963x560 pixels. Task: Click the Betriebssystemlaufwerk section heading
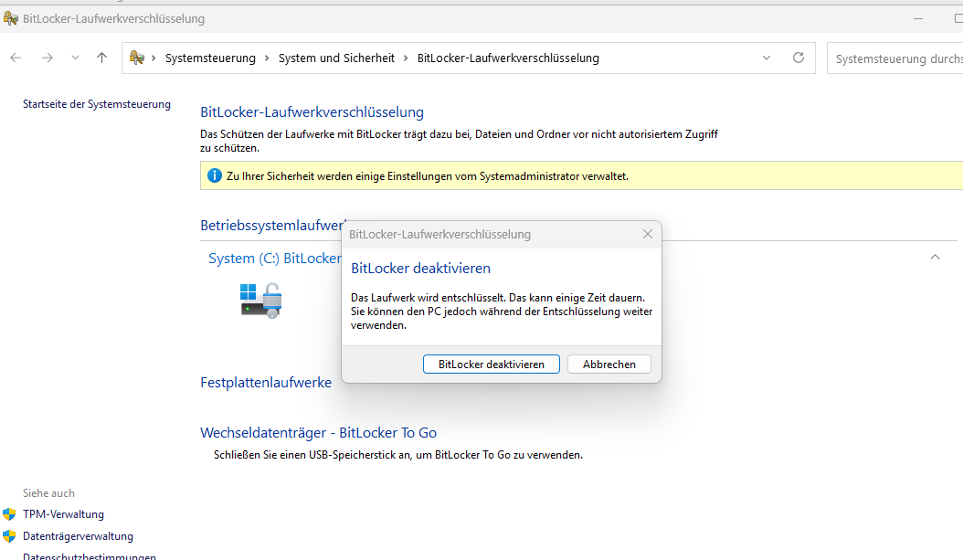272,226
